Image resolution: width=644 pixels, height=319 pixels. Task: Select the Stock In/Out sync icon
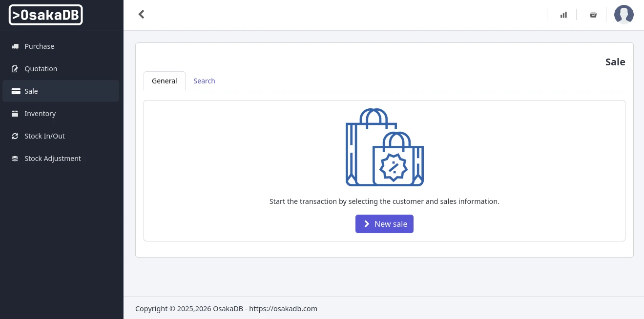pos(15,136)
